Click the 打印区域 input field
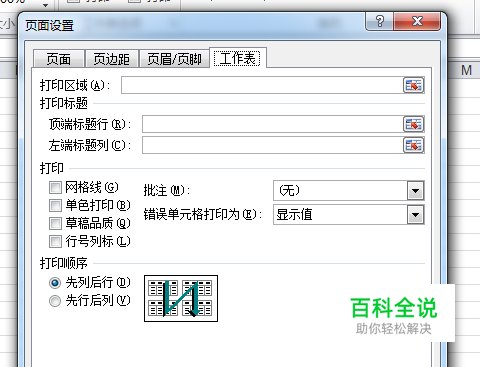The width and height of the screenshot is (480, 367). click(262, 85)
